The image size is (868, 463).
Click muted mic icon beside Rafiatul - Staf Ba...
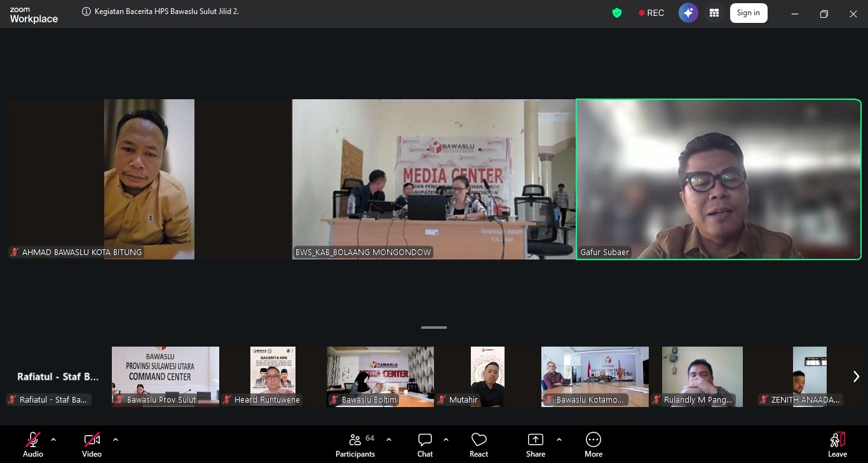pos(11,400)
